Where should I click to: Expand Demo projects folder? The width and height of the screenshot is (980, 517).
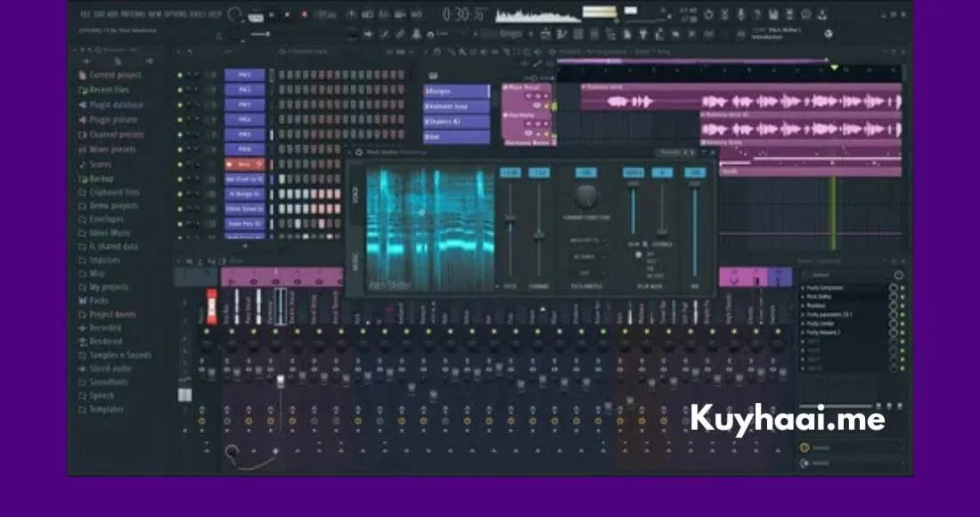[x=108, y=206]
